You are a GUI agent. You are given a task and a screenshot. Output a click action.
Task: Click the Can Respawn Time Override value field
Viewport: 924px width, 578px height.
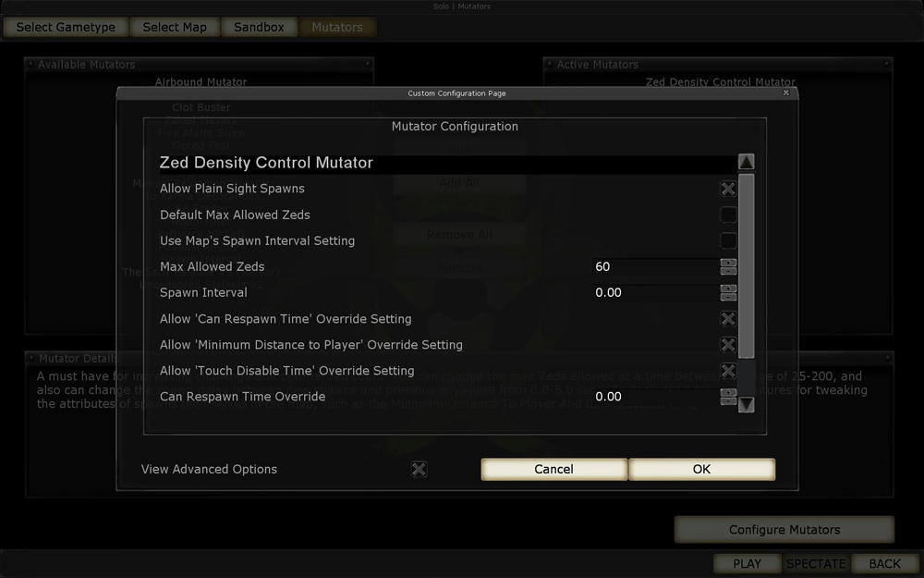(x=656, y=397)
